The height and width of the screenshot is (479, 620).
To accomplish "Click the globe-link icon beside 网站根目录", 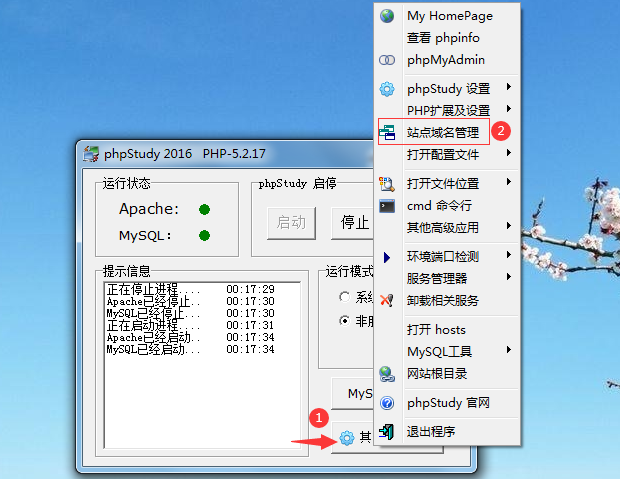I will pos(387,374).
